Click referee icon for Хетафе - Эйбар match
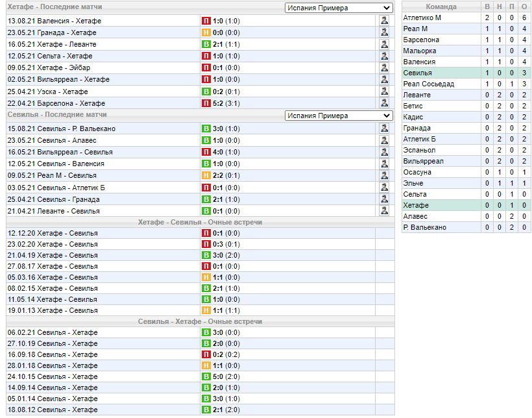Screen dimensions: 532x418 [384, 68]
